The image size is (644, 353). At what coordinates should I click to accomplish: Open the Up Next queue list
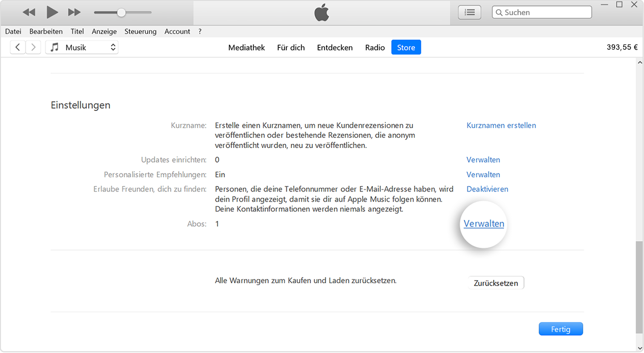pos(469,12)
